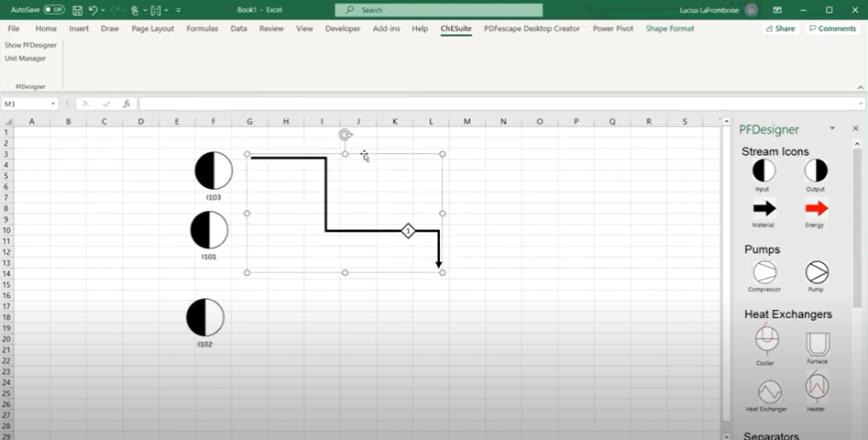
Task: Click the worksheet vertical scrollbar down arrow
Action: pos(727,436)
